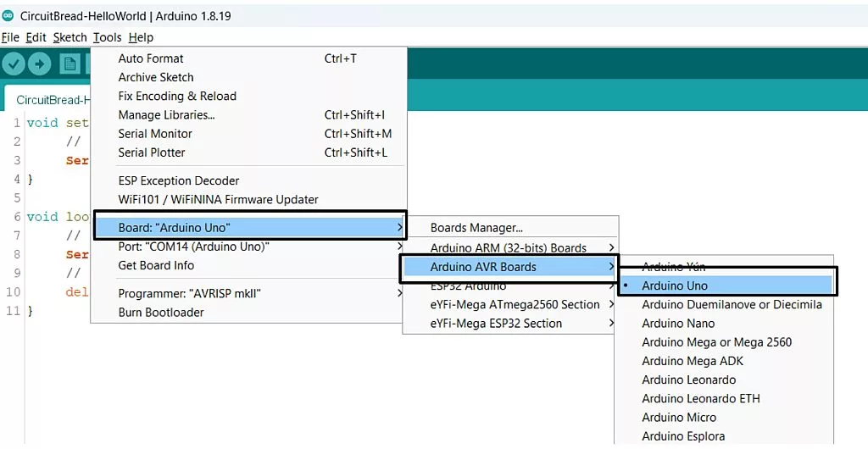Click the Arduino logo in title bar

8,15
